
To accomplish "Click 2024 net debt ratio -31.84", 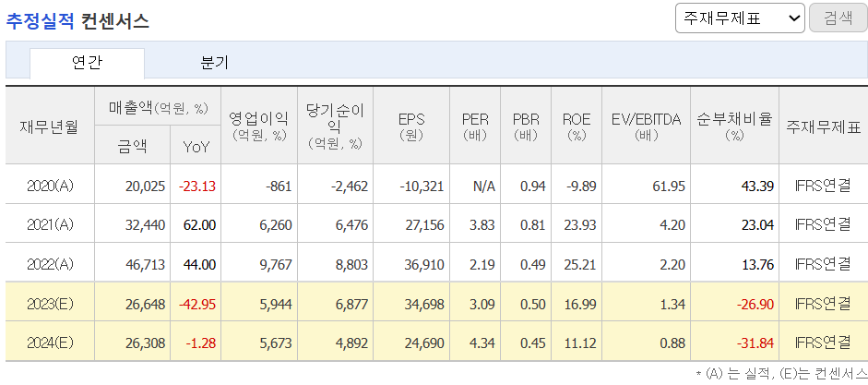I will pyautogui.click(x=755, y=343).
